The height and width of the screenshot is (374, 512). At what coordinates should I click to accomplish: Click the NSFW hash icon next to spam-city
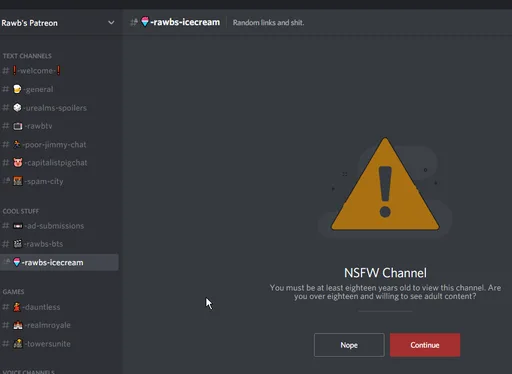point(6,181)
